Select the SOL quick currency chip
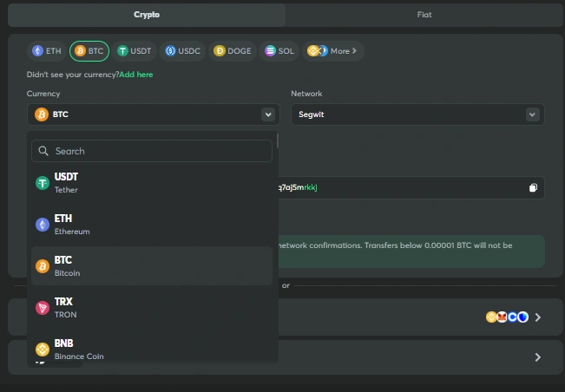 279,51
